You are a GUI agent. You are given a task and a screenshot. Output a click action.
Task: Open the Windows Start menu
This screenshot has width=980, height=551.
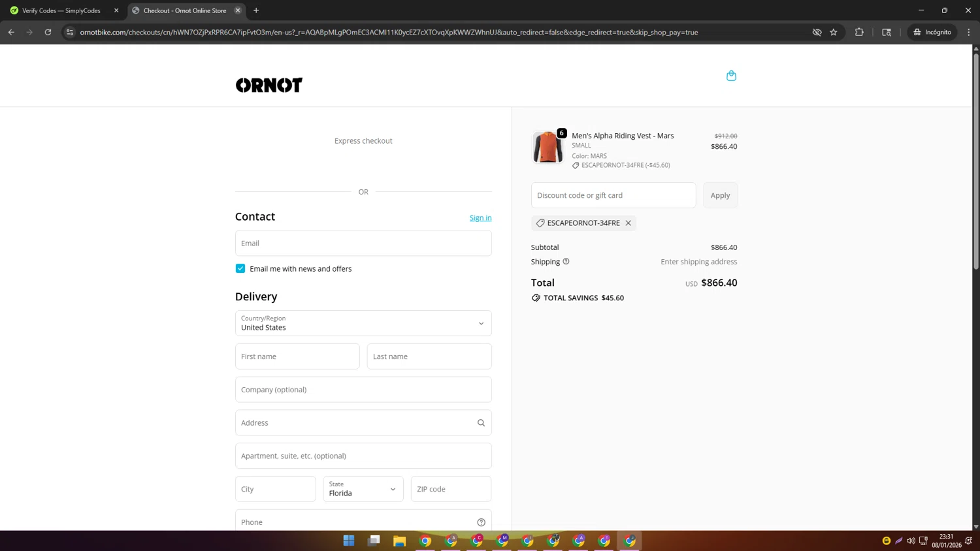click(349, 541)
